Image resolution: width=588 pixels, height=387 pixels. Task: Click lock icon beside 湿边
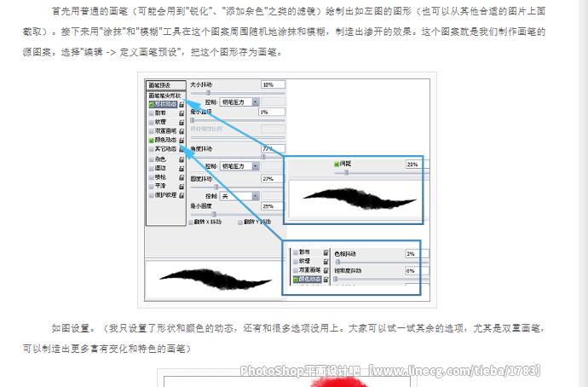coord(182,169)
